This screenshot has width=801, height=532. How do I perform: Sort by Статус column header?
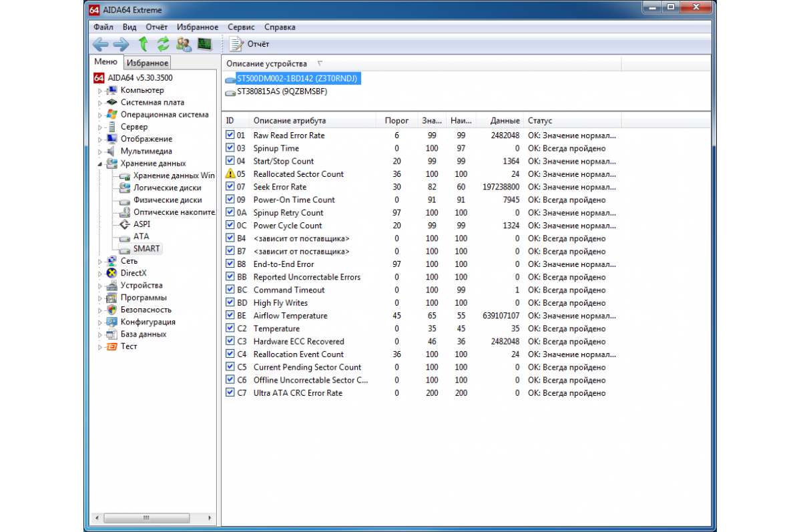(x=573, y=121)
